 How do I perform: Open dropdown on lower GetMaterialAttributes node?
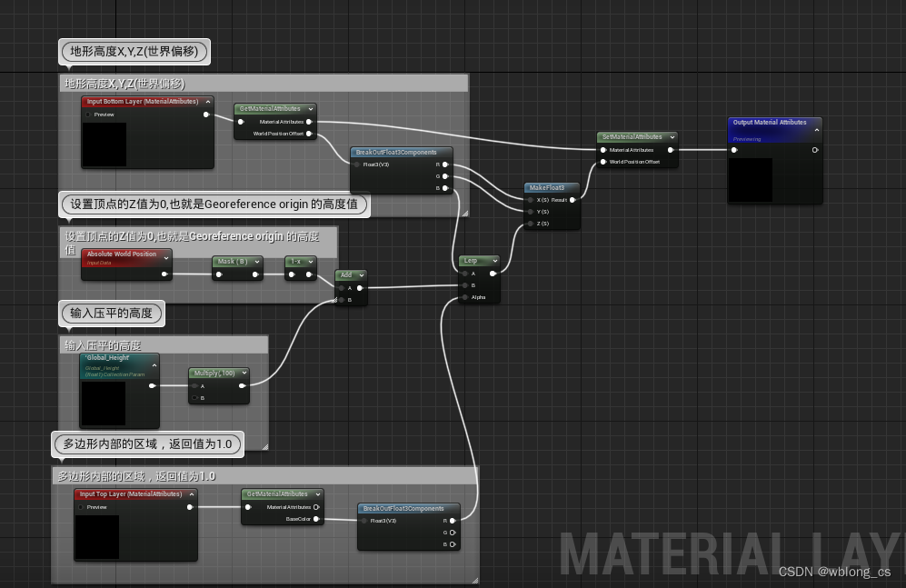[318, 493]
